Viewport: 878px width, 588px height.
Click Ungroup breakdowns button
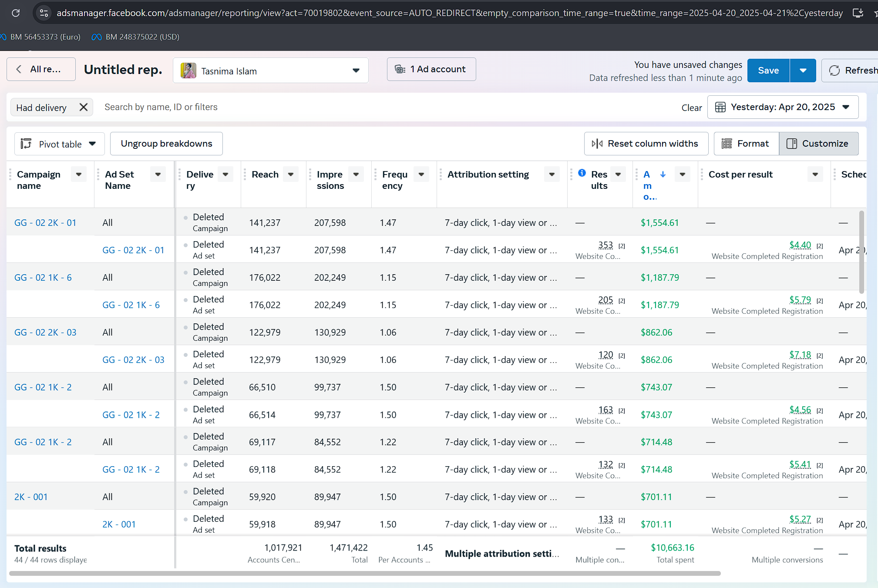click(x=166, y=144)
